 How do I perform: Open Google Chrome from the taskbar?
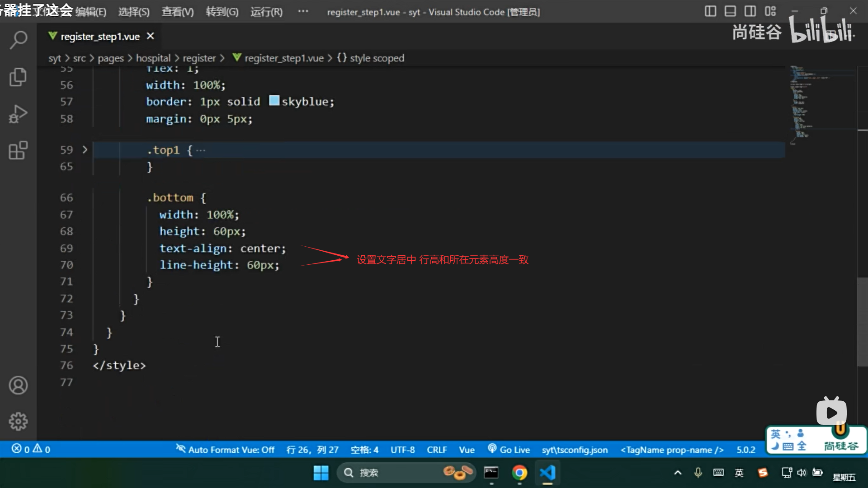click(x=519, y=473)
